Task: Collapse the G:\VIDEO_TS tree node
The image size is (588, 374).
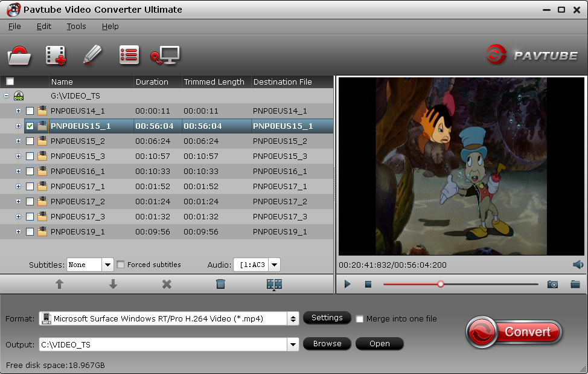Action: (x=7, y=95)
